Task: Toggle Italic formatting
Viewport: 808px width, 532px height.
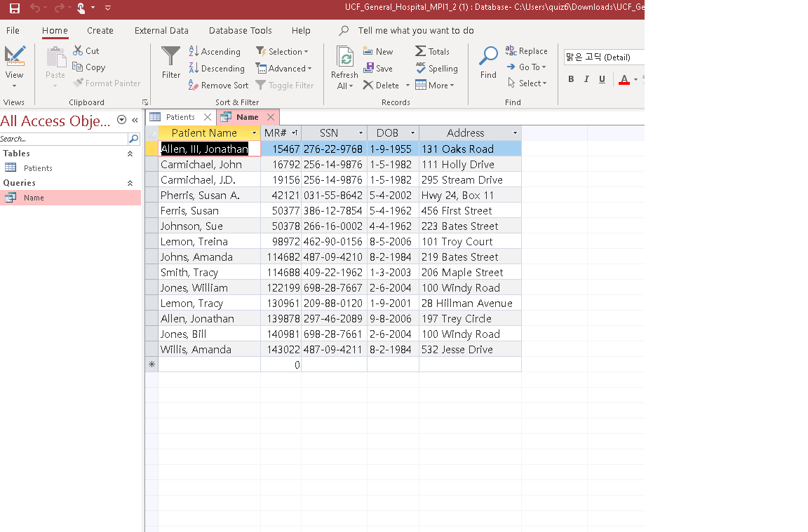Action: click(x=586, y=79)
